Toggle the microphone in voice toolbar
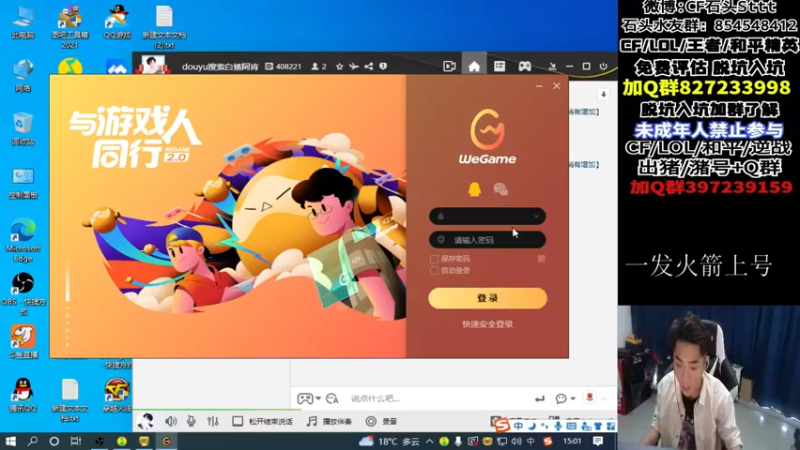Viewport: 800px width, 450px height. [x=191, y=421]
